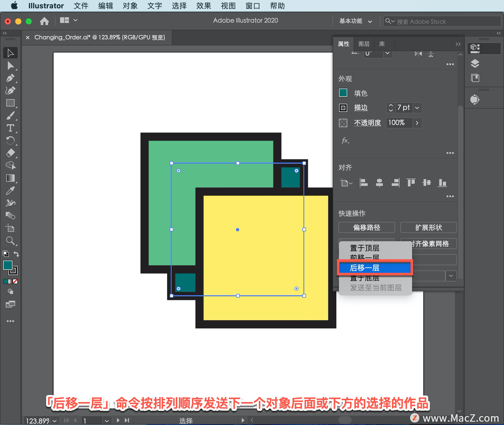Select the Eyedropper tool
This screenshot has height=425, width=504.
point(10,191)
